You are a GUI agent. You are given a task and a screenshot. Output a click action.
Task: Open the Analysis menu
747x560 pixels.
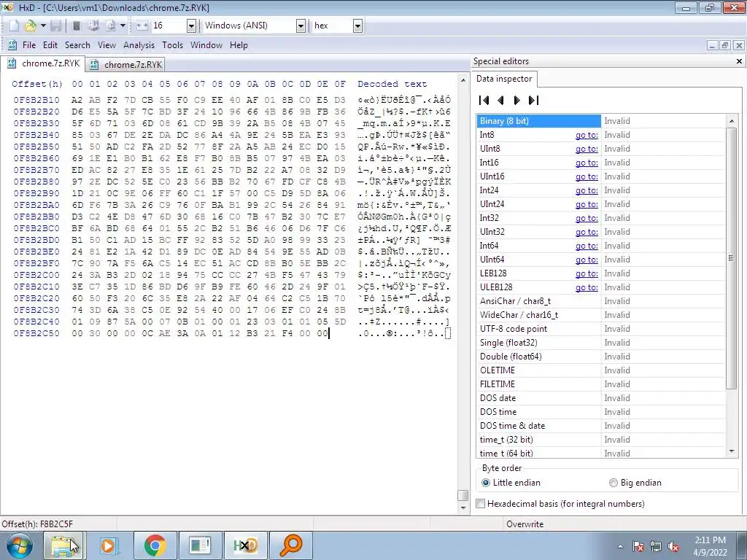tap(139, 45)
